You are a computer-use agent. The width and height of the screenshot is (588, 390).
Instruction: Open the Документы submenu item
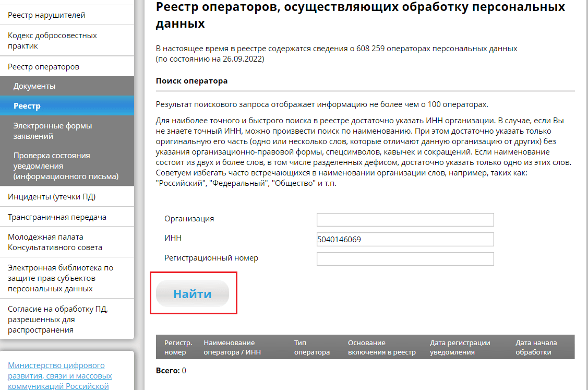(x=34, y=86)
